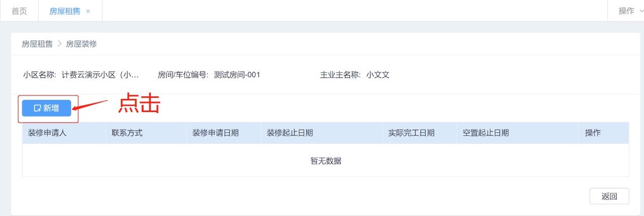644x216 pixels.
Task: Click the 操作 column header in table
Action: tap(592, 133)
